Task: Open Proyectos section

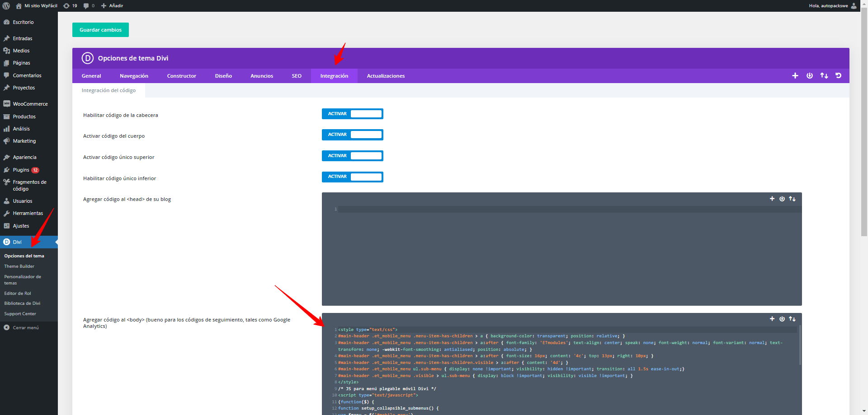Action: pos(29,88)
